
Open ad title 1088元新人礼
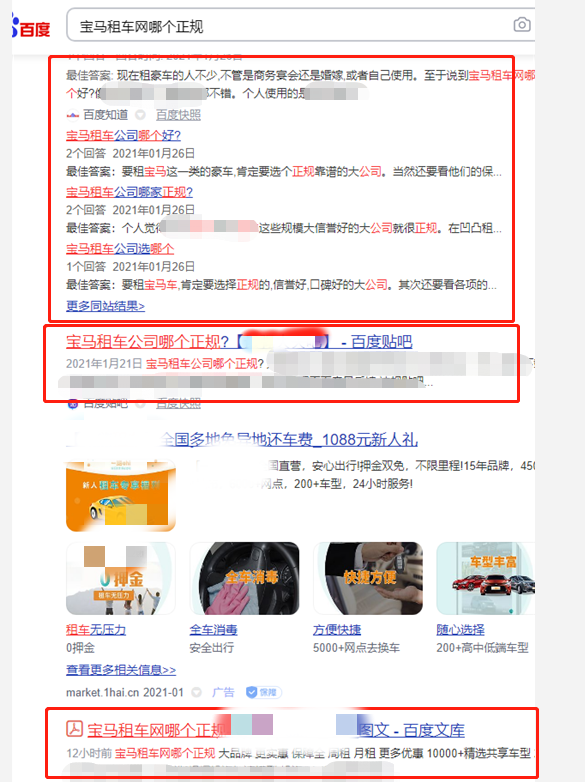[289, 440]
